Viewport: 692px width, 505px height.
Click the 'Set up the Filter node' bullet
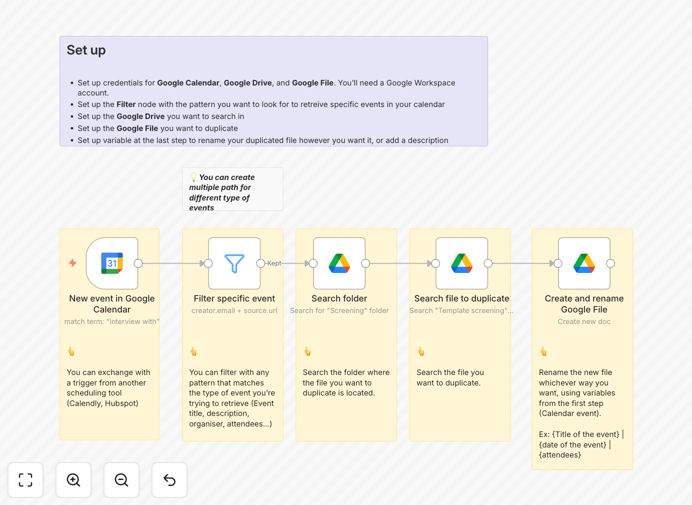[261, 104]
